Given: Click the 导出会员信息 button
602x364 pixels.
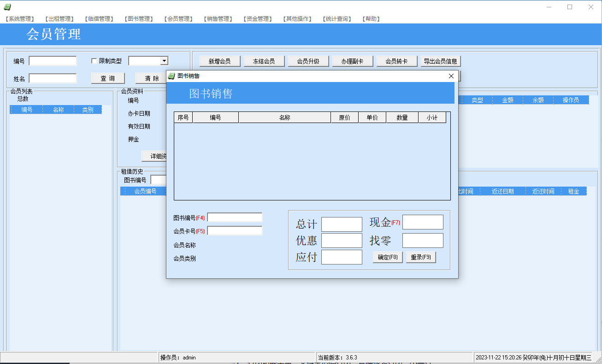Looking at the screenshot, I should point(441,61).
